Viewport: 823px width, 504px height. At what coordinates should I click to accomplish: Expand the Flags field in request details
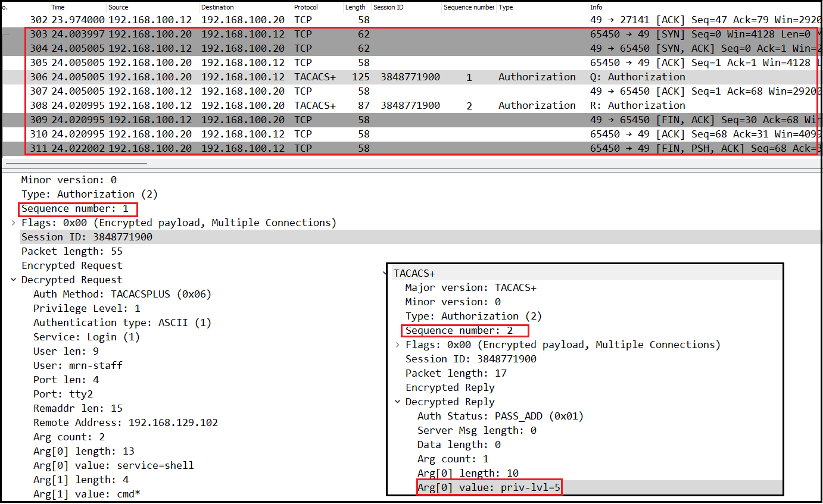pos(13,223)
